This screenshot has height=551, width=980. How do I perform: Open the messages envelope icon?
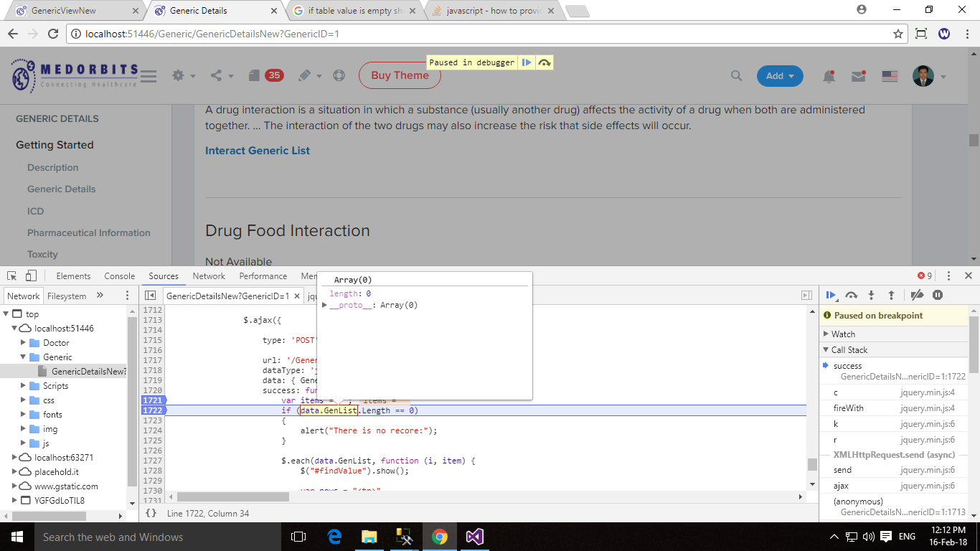click(x=859, y=76)
